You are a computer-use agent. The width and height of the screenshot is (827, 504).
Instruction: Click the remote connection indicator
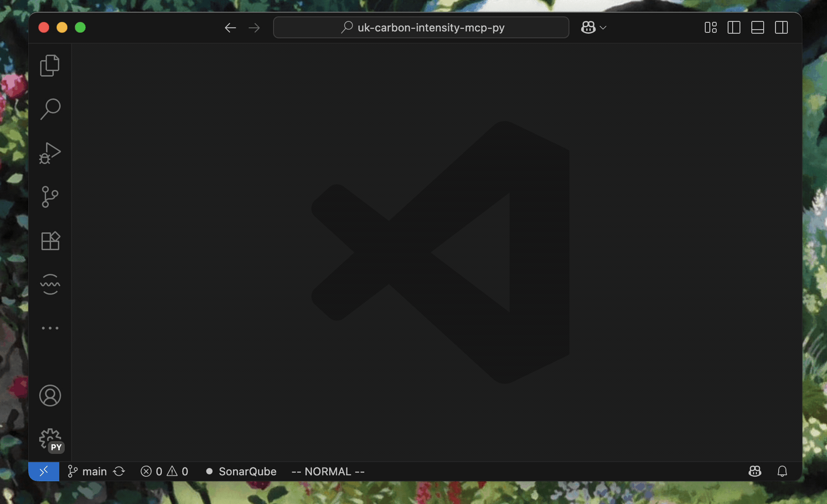(44, 471)
